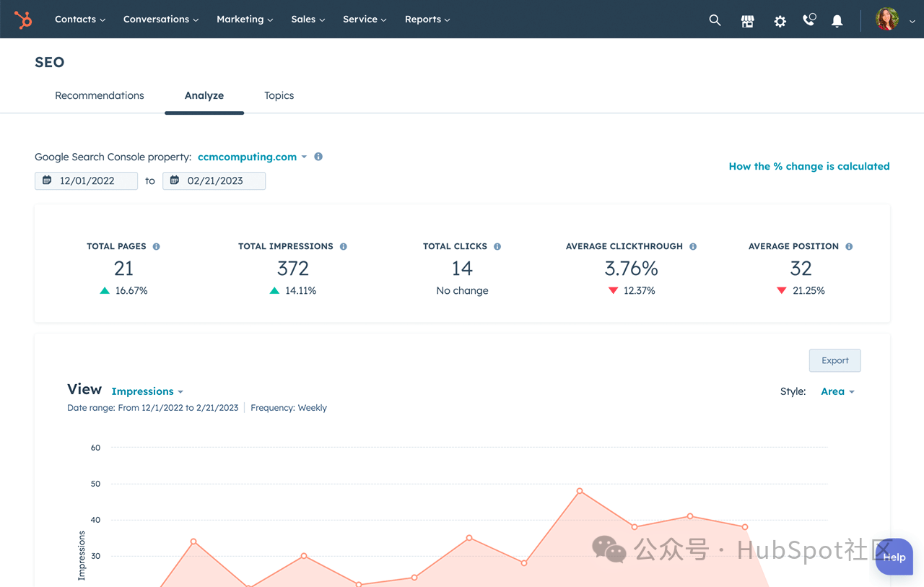The image size is (924, 587).
Task: Click info icon beside Average Position
Action: click(x=849, y=246)
